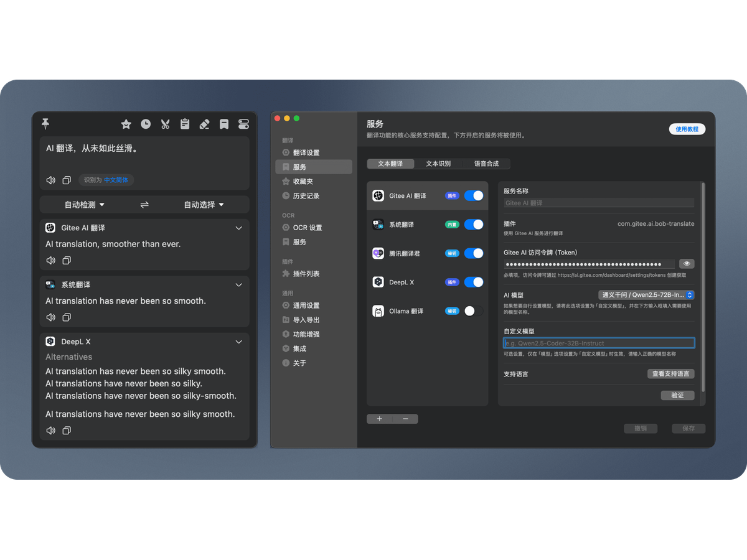Open OCR 设置 in the sidebar
Image resolution: width=747 pixels, height=560 pixels.
pyautogui.click(x=314, y=228)
